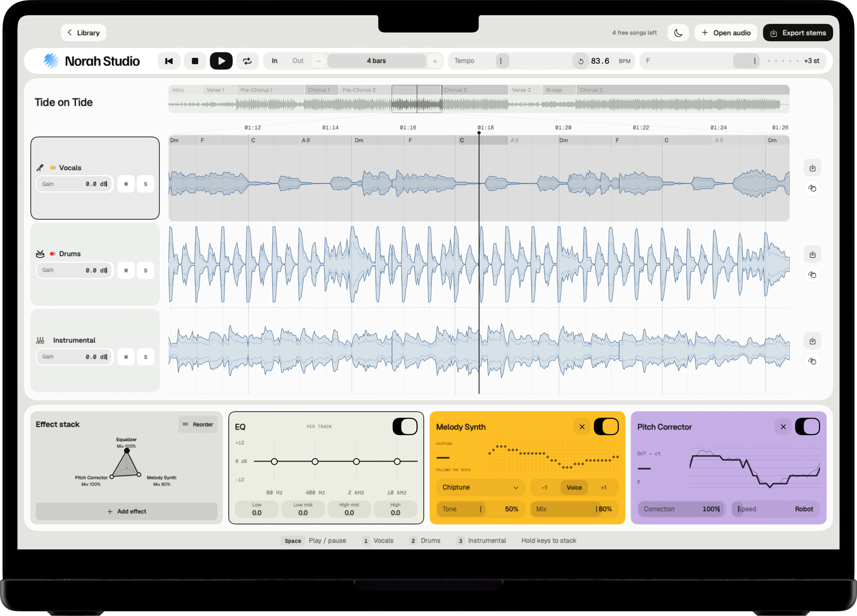Toggle the Pitch Corrector effect switch
The image size is (857, 616).
[807, 427]
